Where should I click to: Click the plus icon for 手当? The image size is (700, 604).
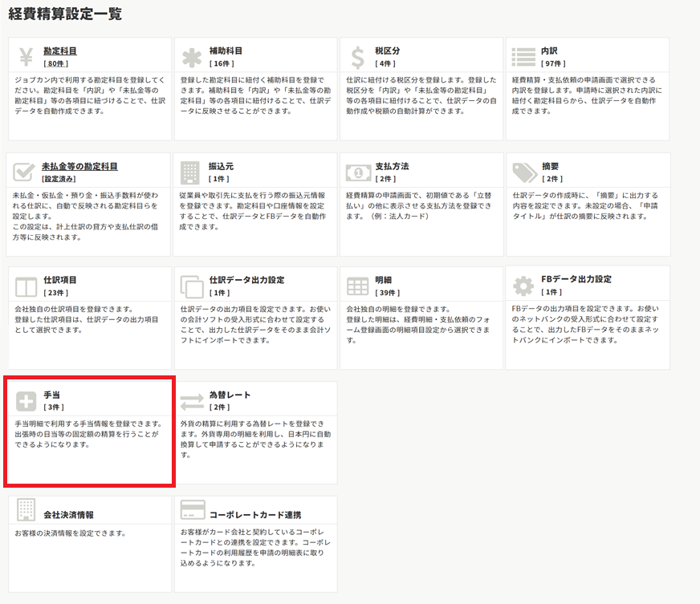tap(26, 401)
